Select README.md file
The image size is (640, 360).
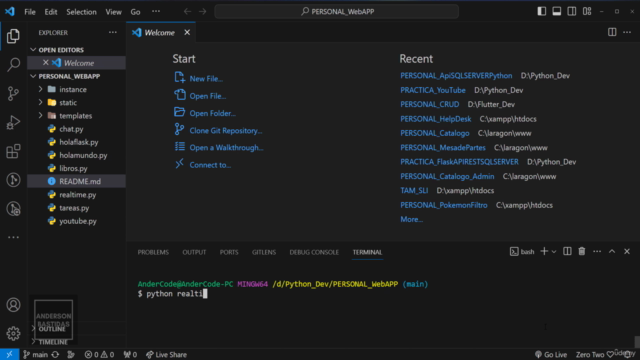pyautogui.click(x=76, y=181)
